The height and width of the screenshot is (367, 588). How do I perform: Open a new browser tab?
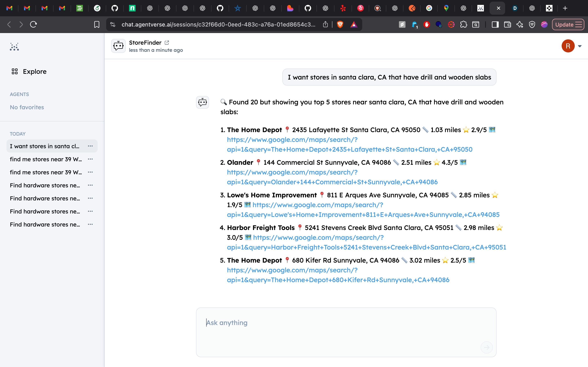pyautogui.click(x=565, y=8)
